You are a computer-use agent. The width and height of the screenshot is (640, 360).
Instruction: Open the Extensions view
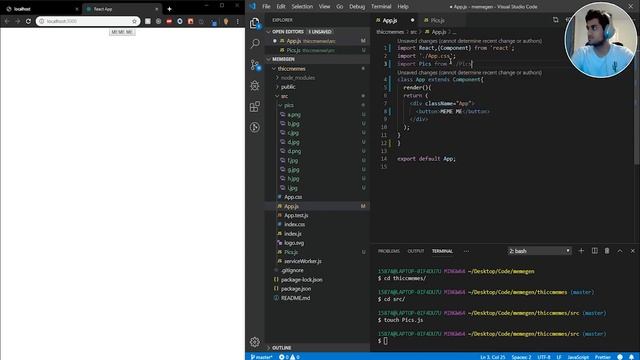(x=255, y=107)
